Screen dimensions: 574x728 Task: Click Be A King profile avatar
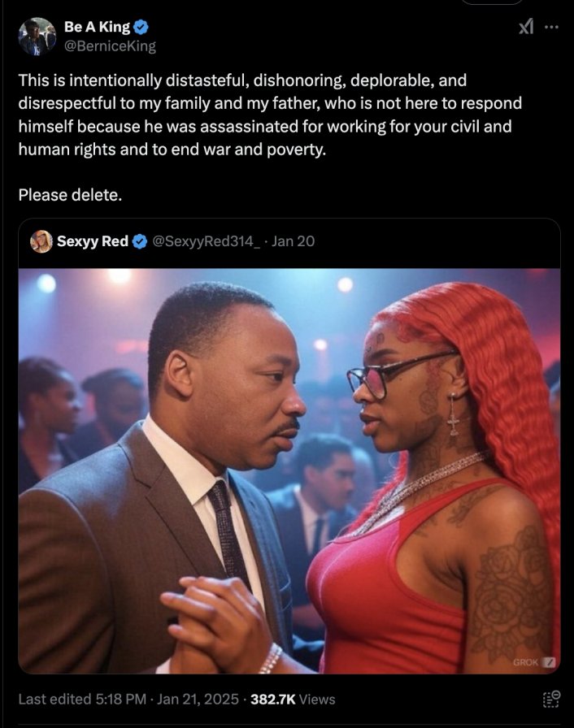[x=37, y=37]
